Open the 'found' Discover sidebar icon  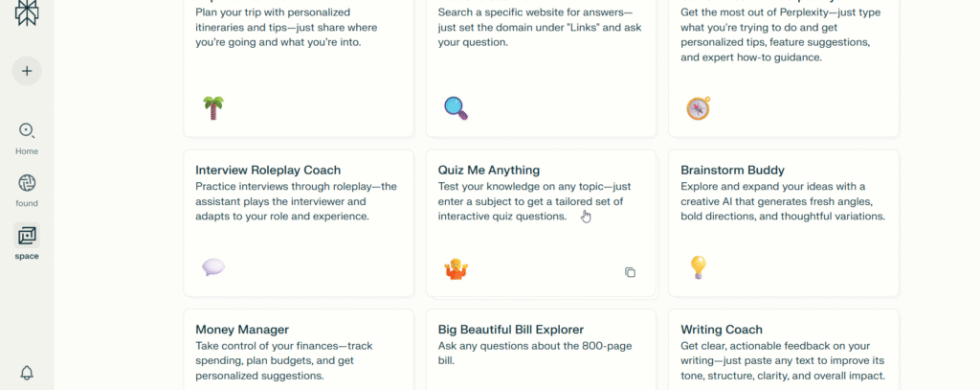(27, 183)
